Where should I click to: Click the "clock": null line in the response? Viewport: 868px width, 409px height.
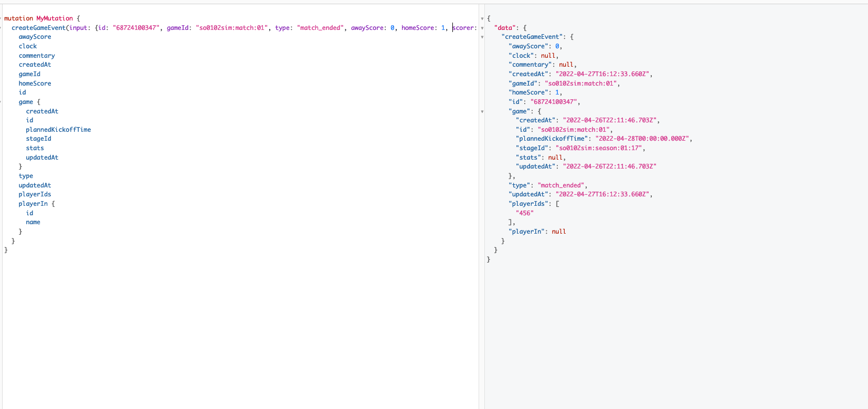(x=534, y=56)
